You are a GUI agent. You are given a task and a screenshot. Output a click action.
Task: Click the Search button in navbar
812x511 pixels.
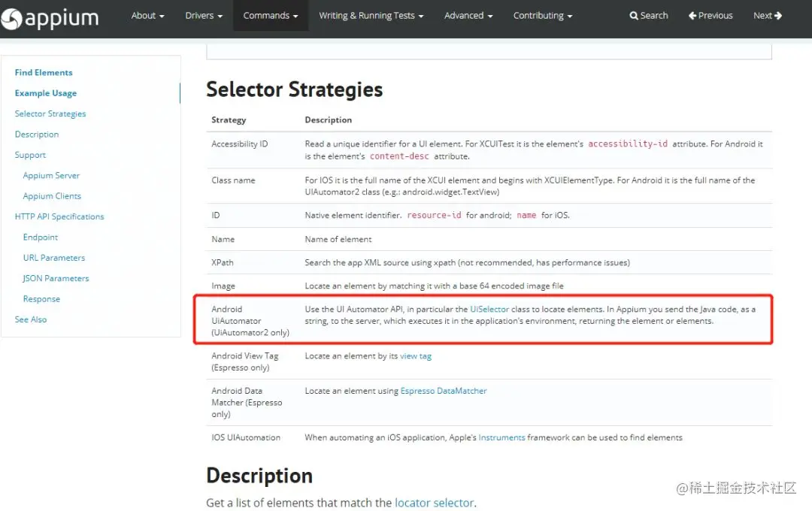(x=648, y=16)
